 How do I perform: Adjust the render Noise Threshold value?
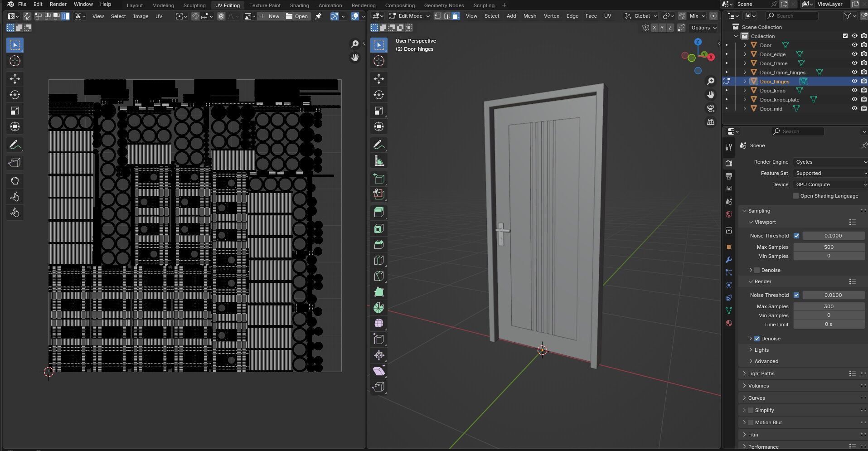(x=833, y=295)
